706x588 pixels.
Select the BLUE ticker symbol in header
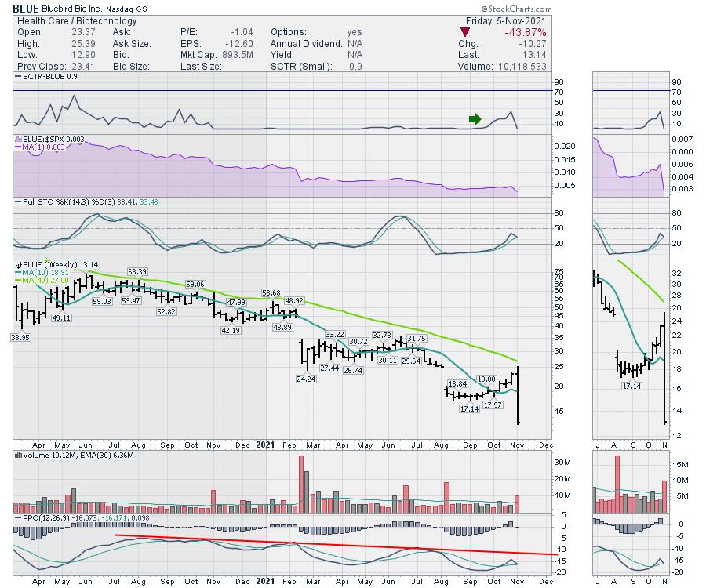(x=26, y=9)
